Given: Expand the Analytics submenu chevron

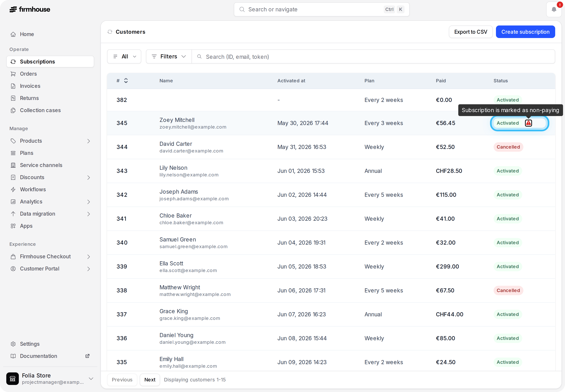Looking at the screenshot, I should tap(88, 202).
